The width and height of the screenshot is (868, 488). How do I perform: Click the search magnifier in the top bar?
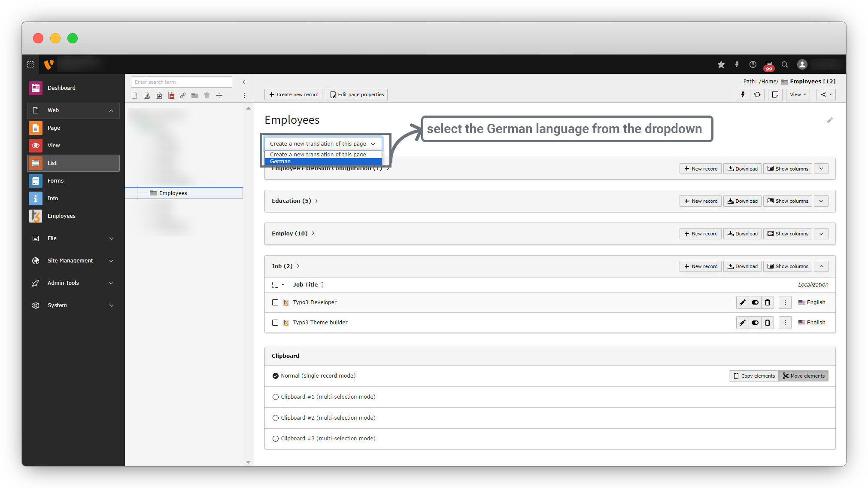click(x=785, y=64)
